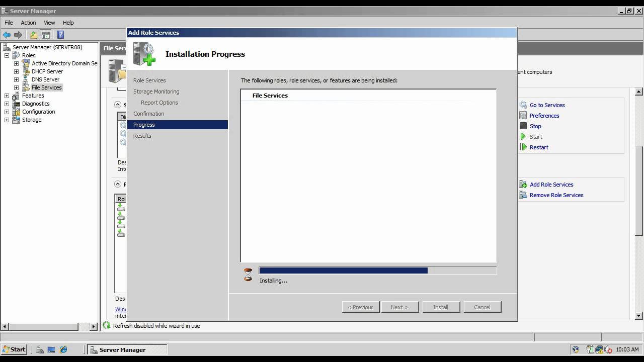Click the Next button in wizard

[x=399, y=307]
